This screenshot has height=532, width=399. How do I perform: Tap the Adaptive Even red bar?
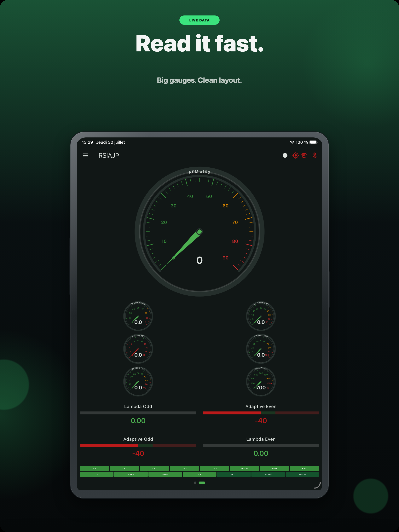pyautogui.click(x=261, y=413)
